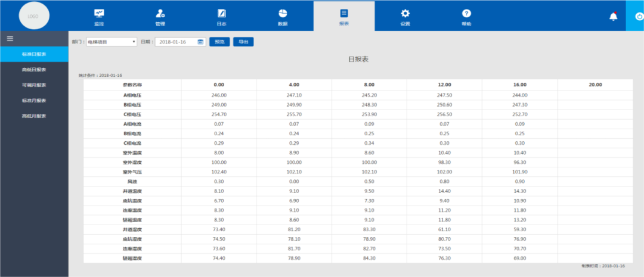Click the 参数名称 column header
Viewport: 644px width, 277px height.
click(x=132, y=85)
